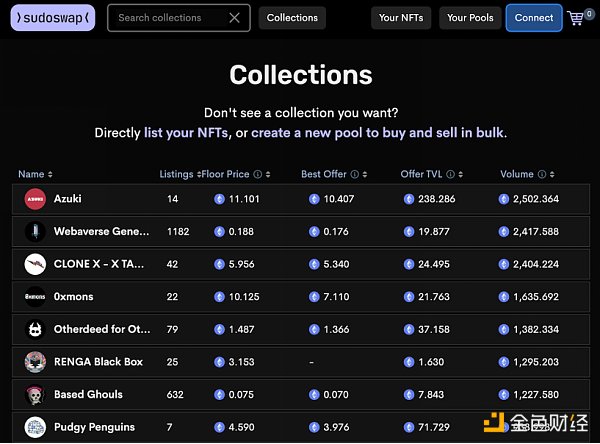Sort table by Volume arrows
Viewport: 600px width, 444px height.
coord(552,175)
